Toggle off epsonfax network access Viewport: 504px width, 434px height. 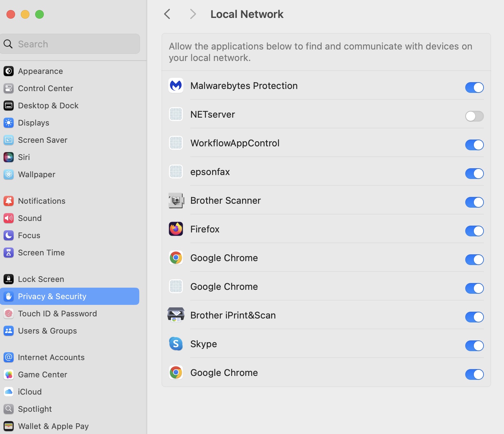pos(474,174)
